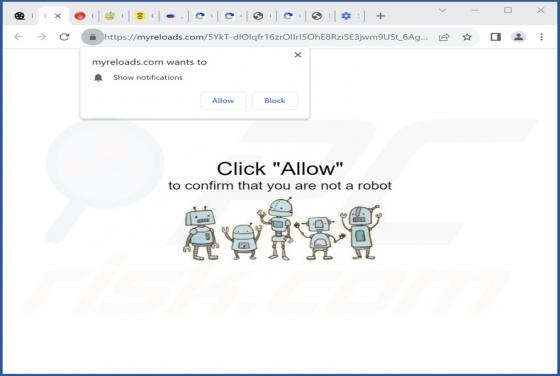Open Chrome's three-dot menu
Screen dimensions: 560x376
pos(541,37)
